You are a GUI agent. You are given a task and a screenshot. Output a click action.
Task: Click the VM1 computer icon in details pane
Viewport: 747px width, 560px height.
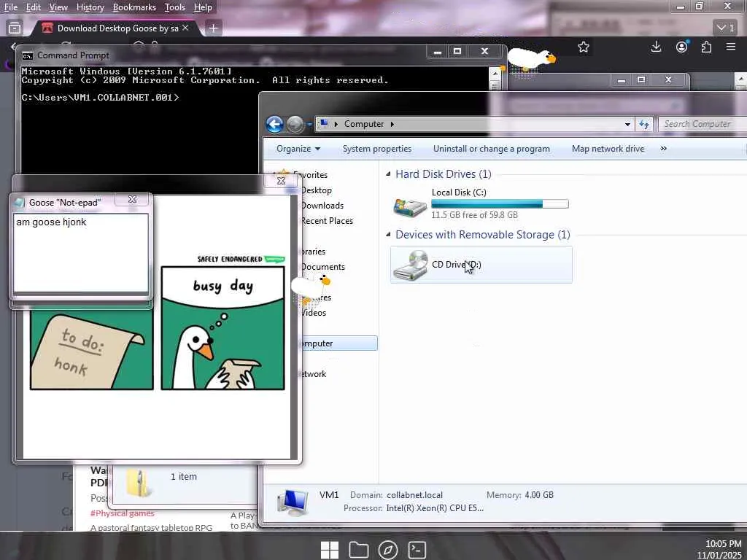[x=293, y=502]
